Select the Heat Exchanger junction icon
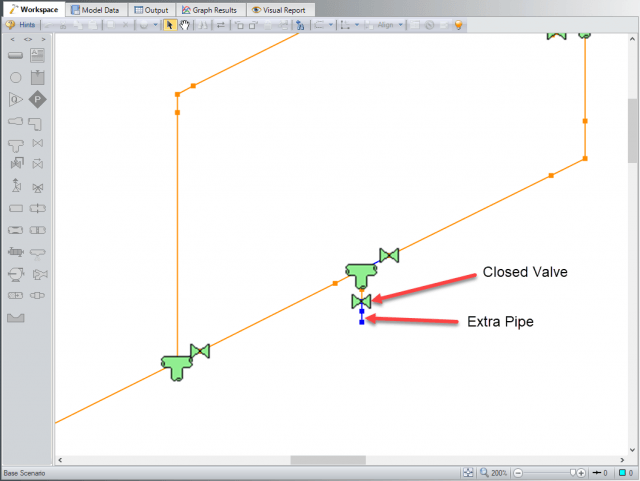Image resolution: width=640 pixels, height=481 pixels. pyautogui.click(x=16, y=252)
